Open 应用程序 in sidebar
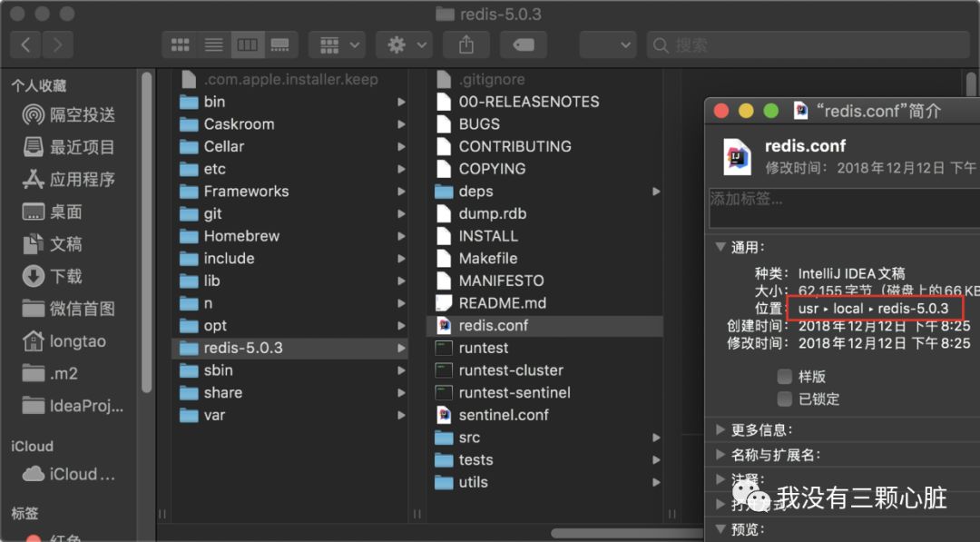 [x=82, y=180]
